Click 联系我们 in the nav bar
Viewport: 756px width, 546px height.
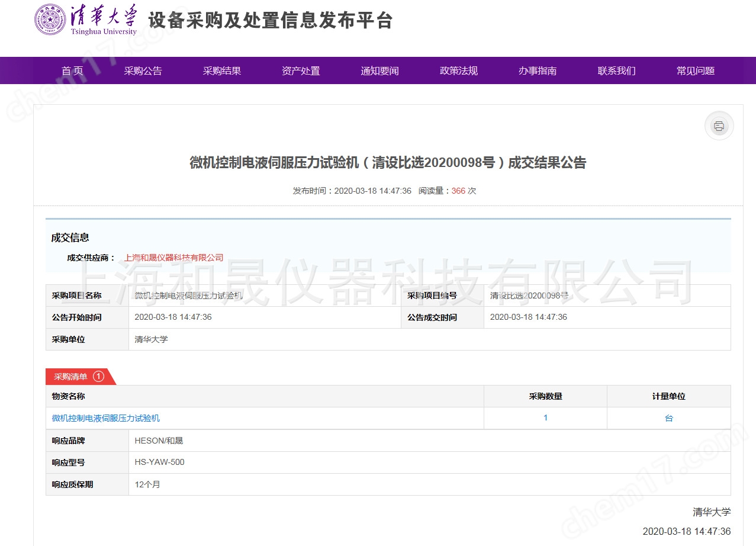[617, 71]
